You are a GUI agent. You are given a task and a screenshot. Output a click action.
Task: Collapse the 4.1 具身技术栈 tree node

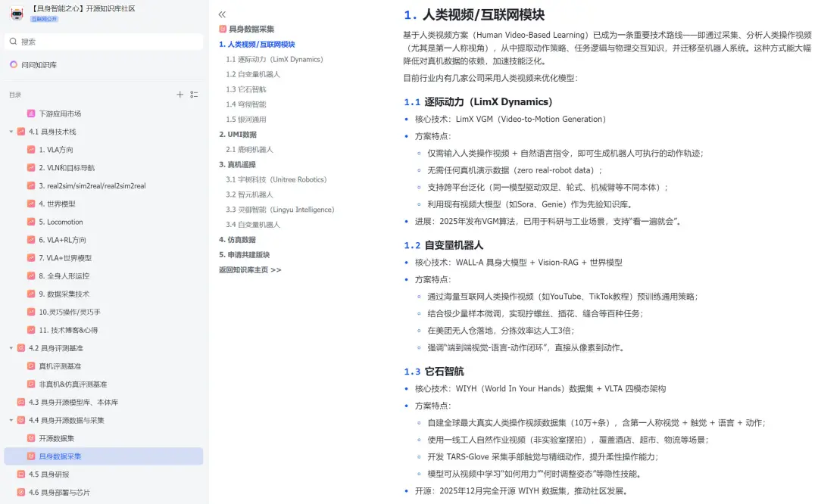(x=11, y=132)
